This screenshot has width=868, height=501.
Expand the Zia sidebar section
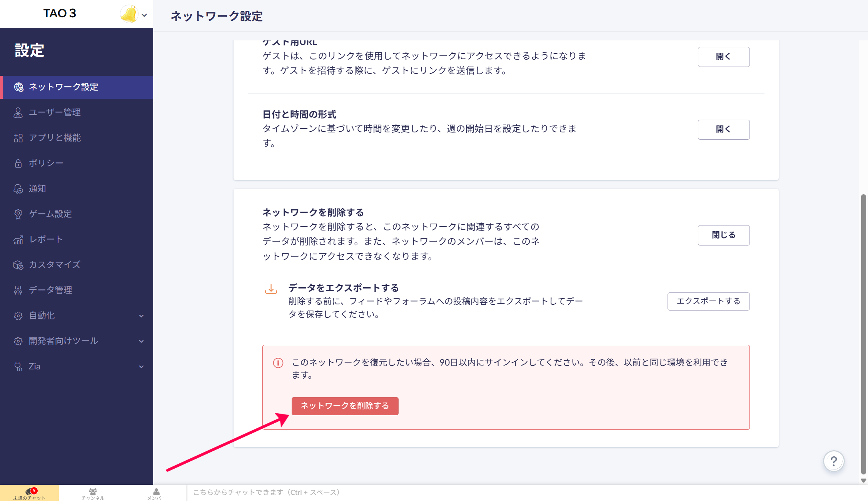tap(141, 367)
